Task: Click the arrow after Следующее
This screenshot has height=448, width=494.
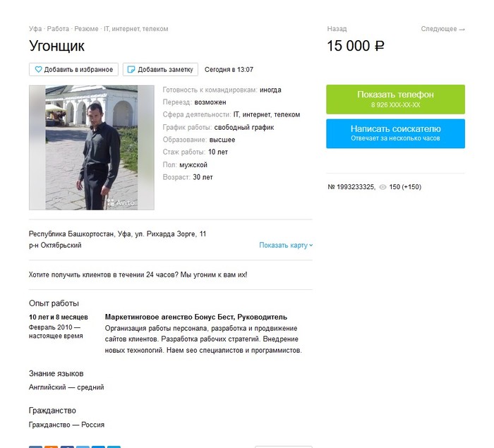Action: [x=462, y=30]
